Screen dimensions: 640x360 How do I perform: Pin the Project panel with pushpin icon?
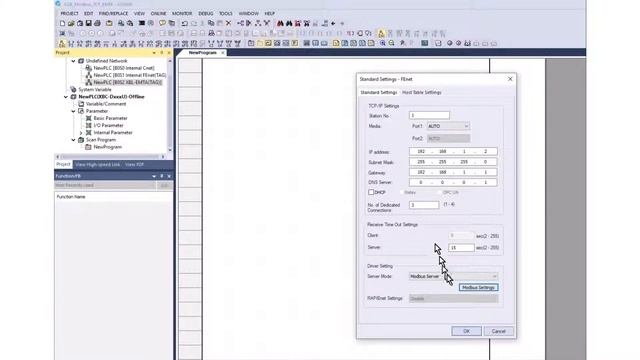click(162, 53)
